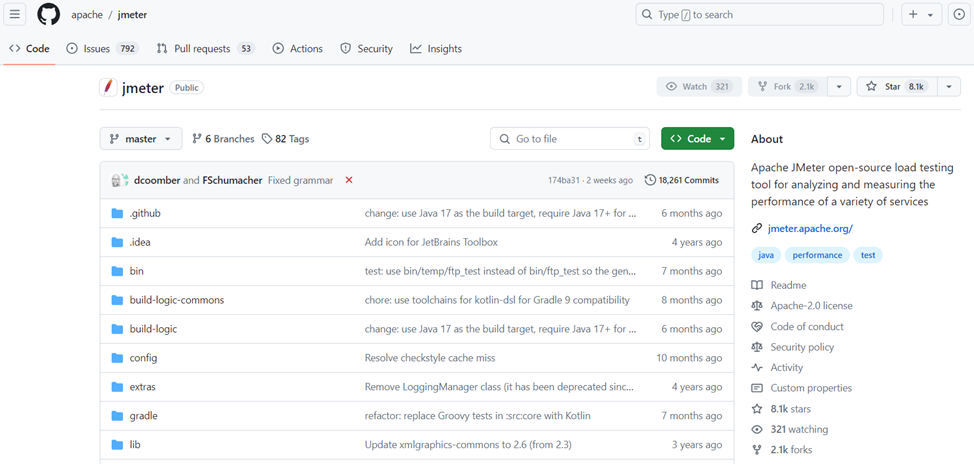Select the performance topic tag

[817, 255]
